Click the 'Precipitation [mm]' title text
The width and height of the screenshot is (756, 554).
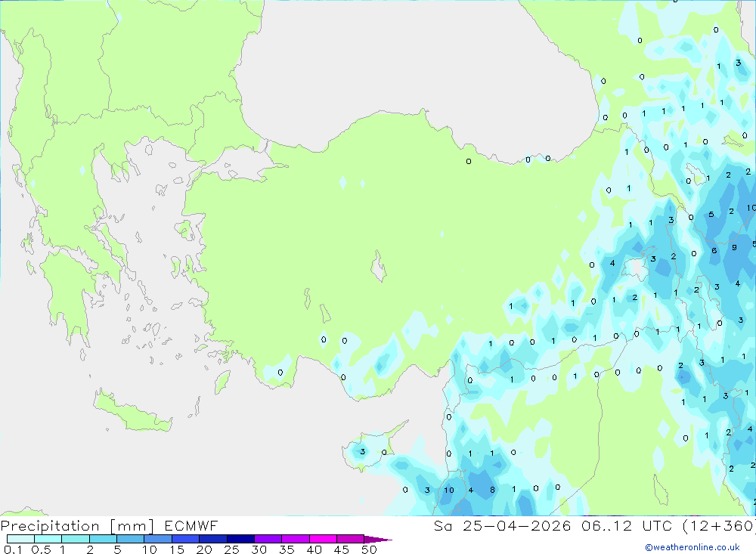77,525
